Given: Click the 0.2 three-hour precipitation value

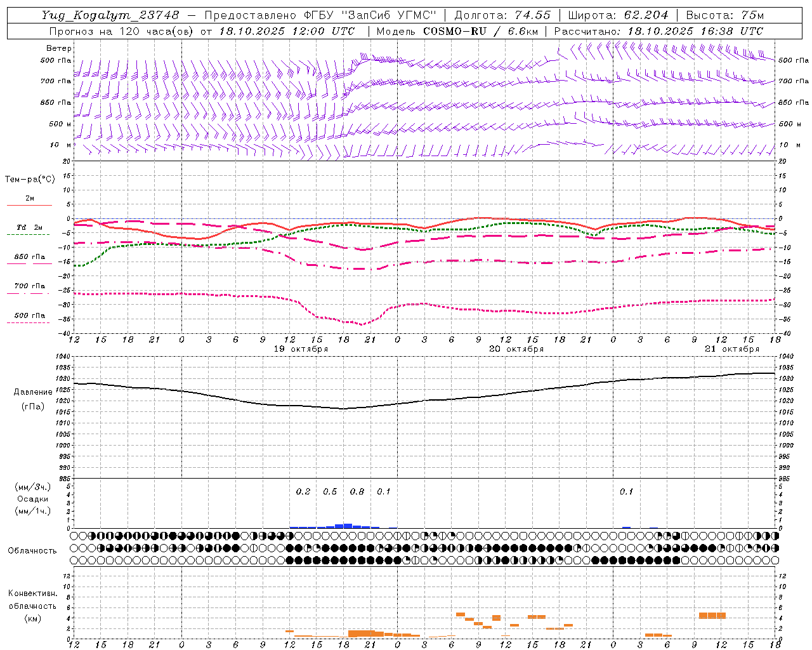Looking at the screenshot, I should tap(303, 491).
